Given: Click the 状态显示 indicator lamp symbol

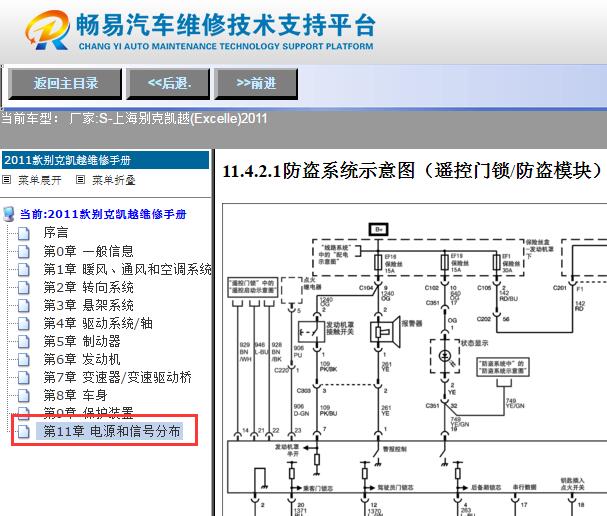Looking at the screenshot, I should (x=445, y=356).
